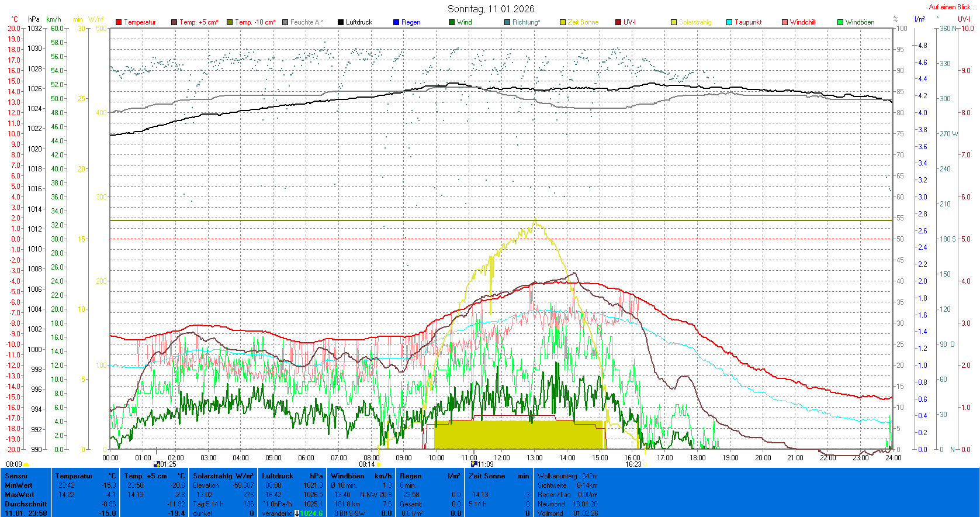Click the cyan Taupunkt legend square

(x=729, y=22)
